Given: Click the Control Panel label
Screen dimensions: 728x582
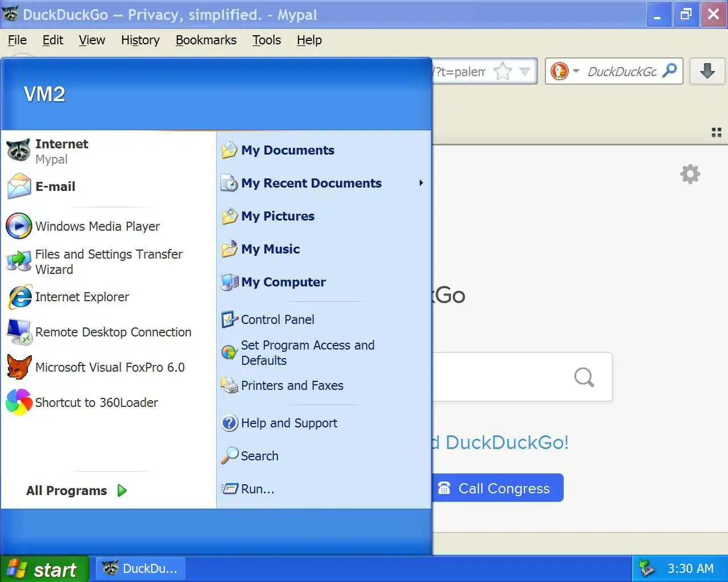Looking at the screenshot, I should click(278, 319).
